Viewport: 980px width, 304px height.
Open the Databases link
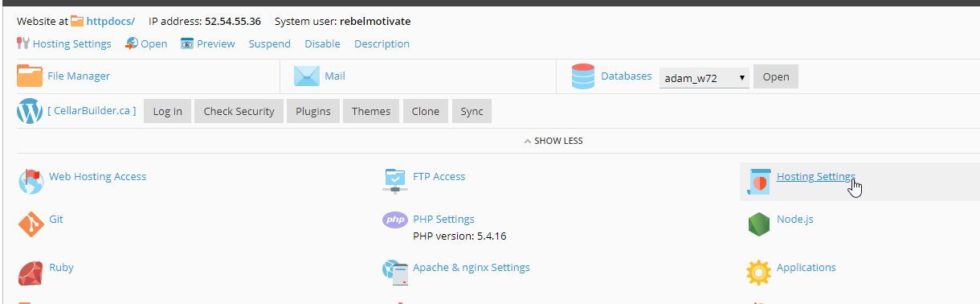point(627,76)
